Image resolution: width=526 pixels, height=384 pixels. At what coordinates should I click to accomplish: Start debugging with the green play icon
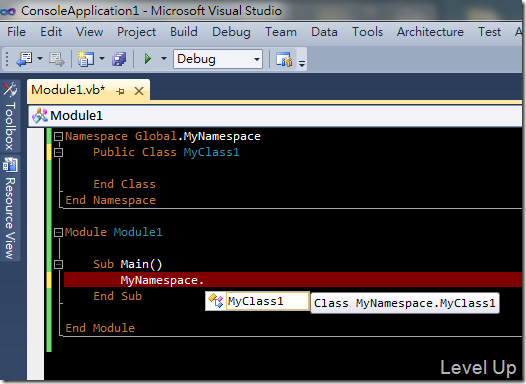click(148, 59)
